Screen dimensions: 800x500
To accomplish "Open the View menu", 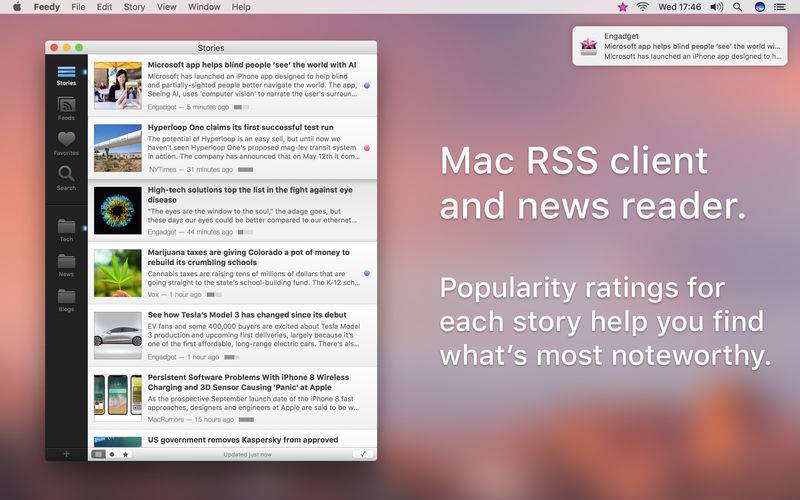I will click(x=166, y=7).
